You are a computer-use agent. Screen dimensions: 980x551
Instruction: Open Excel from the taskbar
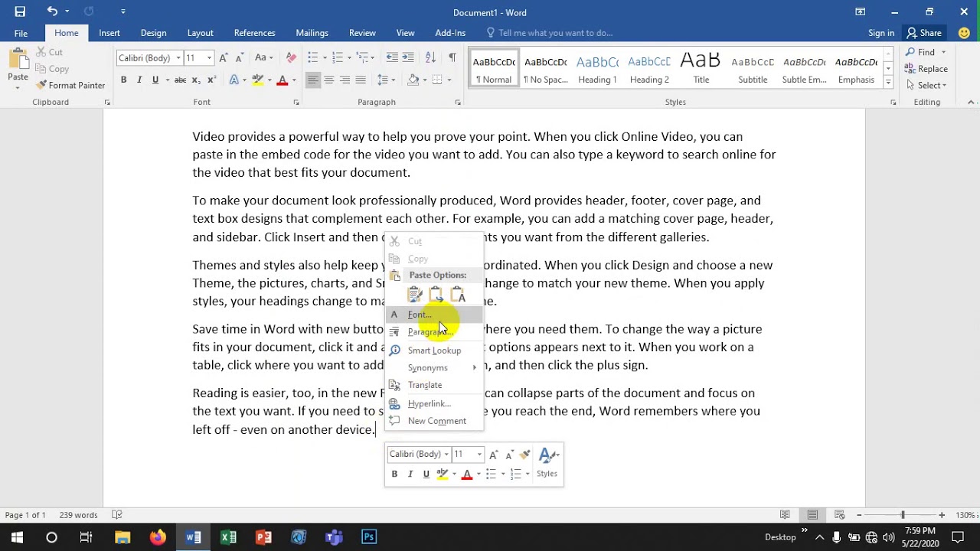pyautogui.click(x=228, y=537)
